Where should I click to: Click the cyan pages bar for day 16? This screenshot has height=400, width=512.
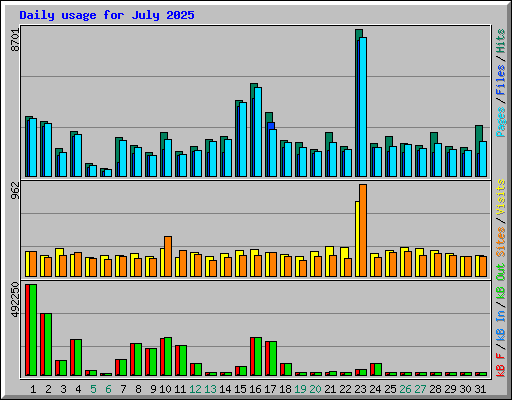click(x=258, y=132)
